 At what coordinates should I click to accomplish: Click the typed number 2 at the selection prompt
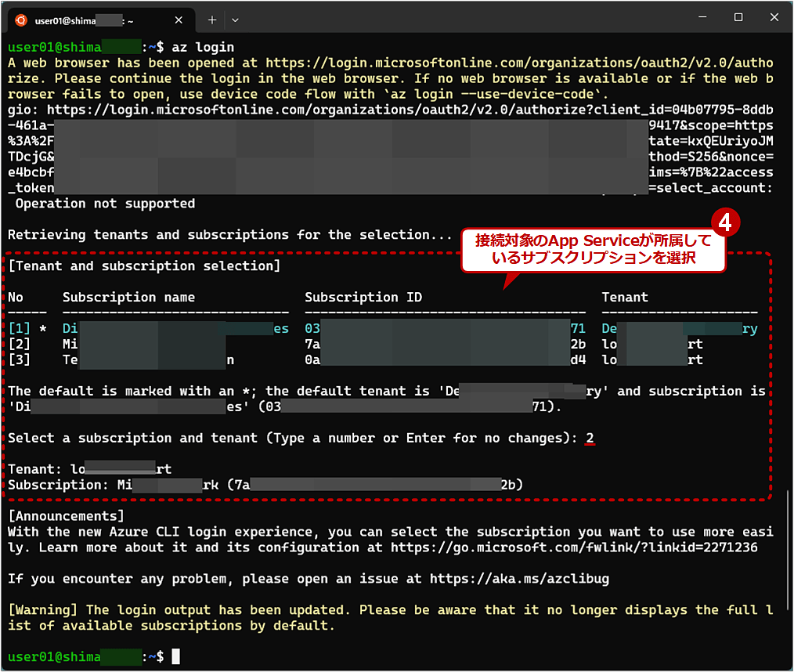tap(591, 437)
